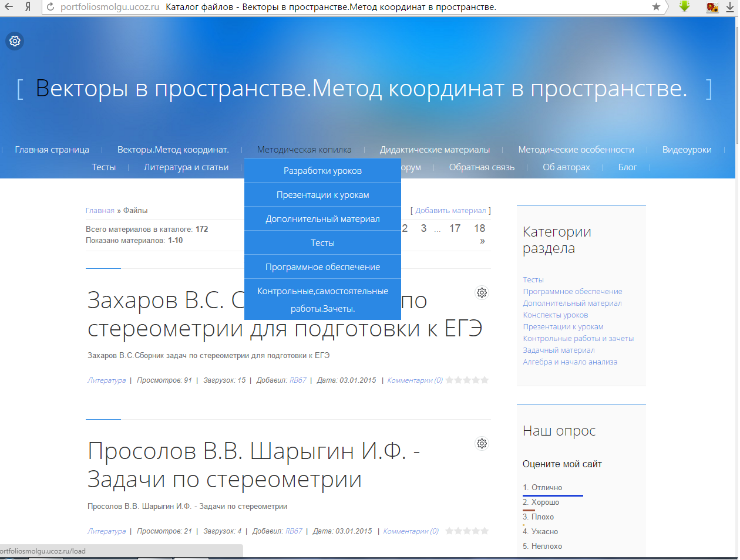The height and width of the screenshot is (560, 740).
Task: Open the Yandex logo button
Action: pos(28,7)
